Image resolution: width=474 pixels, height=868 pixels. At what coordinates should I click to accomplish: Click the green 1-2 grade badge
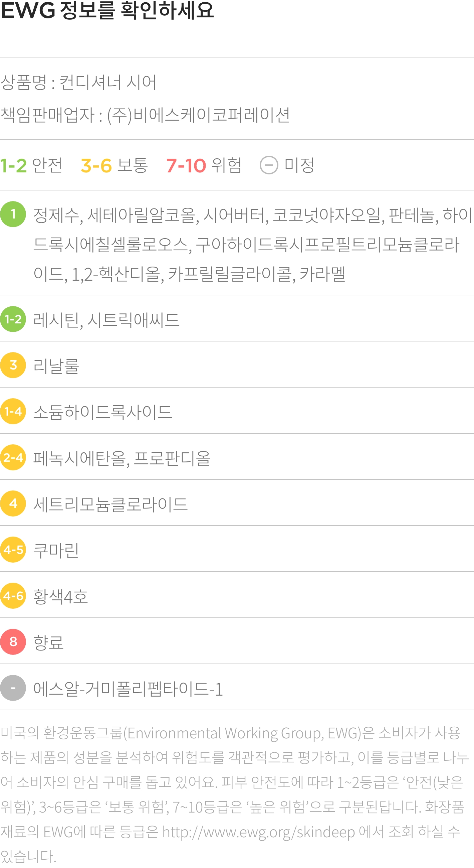(13, 319)
